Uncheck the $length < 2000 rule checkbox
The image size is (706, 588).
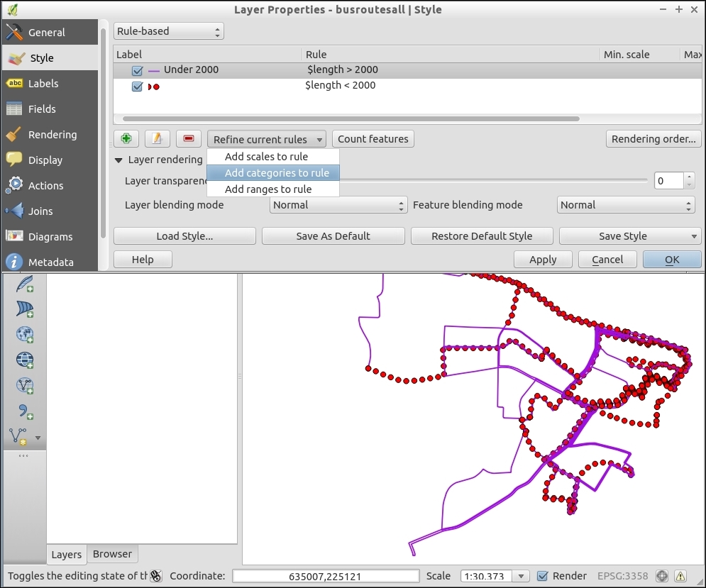pyautogui.click(x=138, y=87)
